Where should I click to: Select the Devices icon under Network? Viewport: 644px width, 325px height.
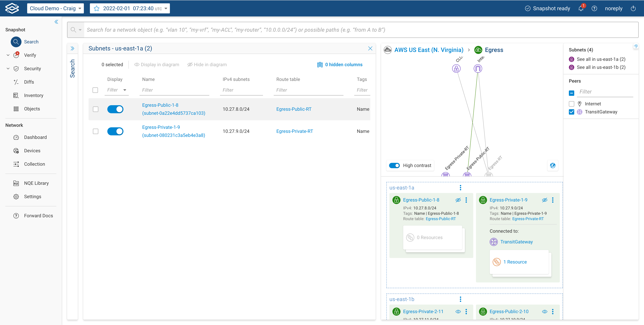[16, 150]
